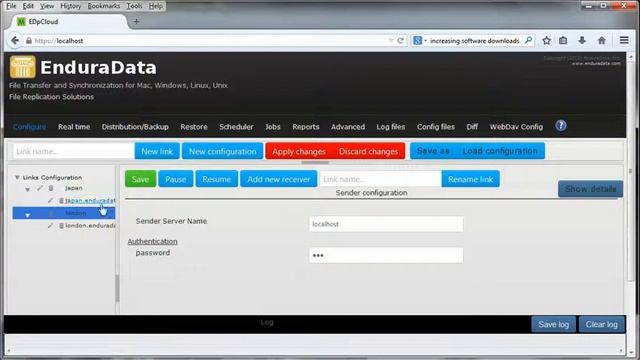Viewport: 640px width, 360px height.
Task: Click the edit pencil icon beside Japan link
Action: coord(40,188)
